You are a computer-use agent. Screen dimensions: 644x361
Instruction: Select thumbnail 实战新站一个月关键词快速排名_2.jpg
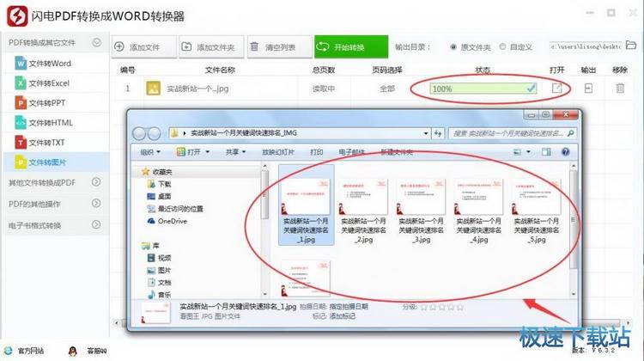pos(363,211)
